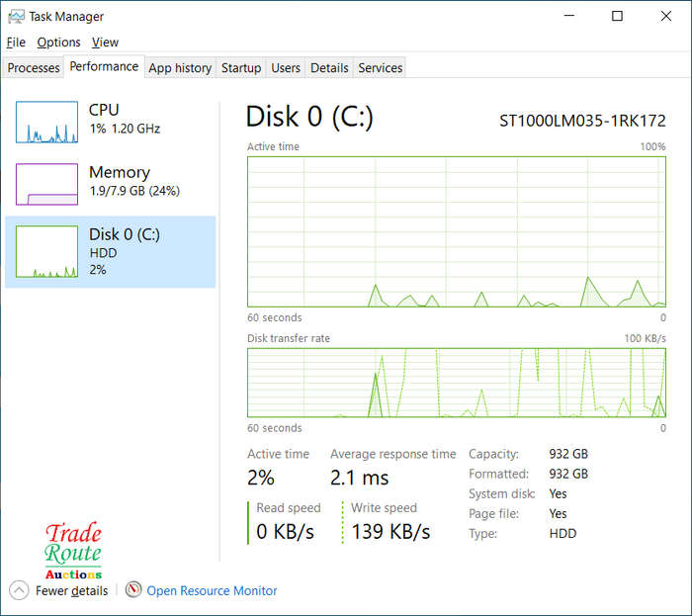This screenshot has height=616, width=692.
Task: Collapse view with the Fewer details arrow
Action: [x=19, y=590]
